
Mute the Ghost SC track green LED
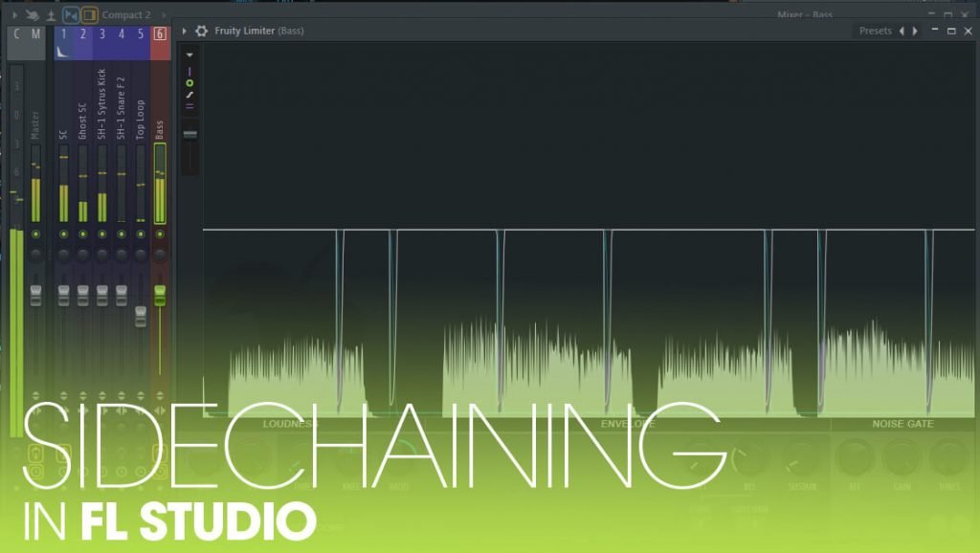82,234
